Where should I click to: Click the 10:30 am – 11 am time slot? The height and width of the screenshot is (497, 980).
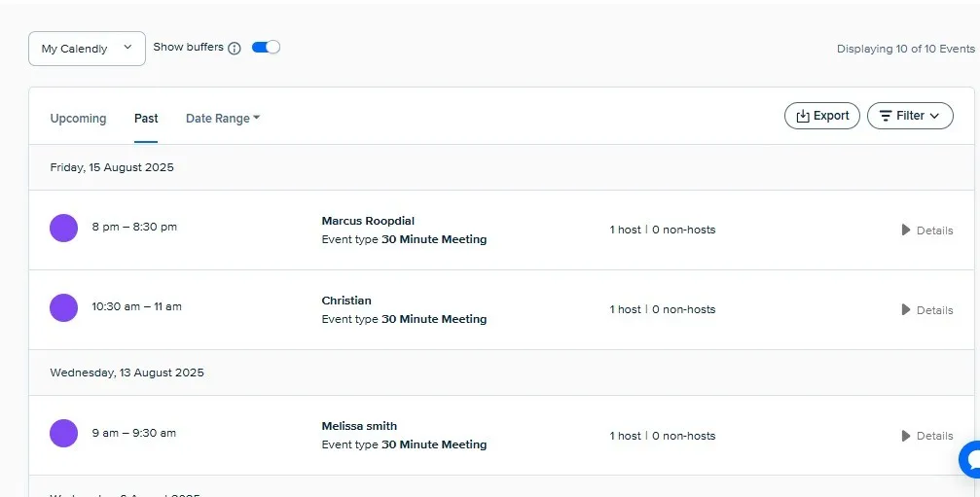pos(136,306)
